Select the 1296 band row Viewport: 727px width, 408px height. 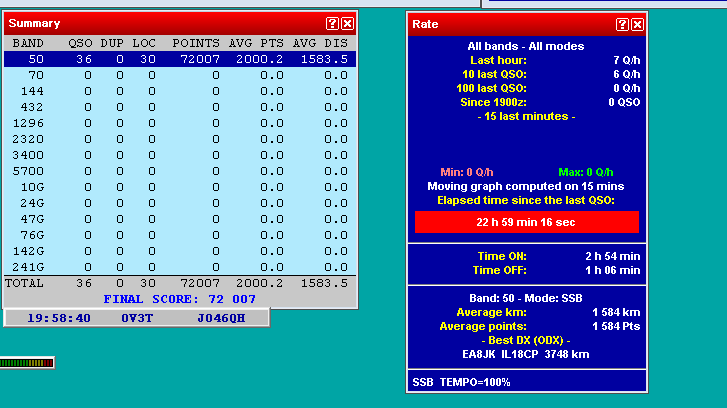click(x=180, y=123)
